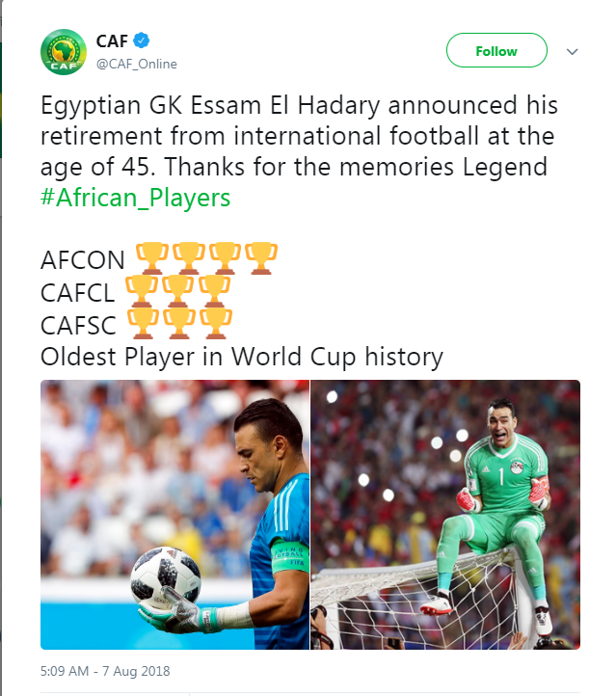The height and width of the screenshot is (696, 616).
Task: Click the first CAFCL trophy emoji
Action: [142, 291]
